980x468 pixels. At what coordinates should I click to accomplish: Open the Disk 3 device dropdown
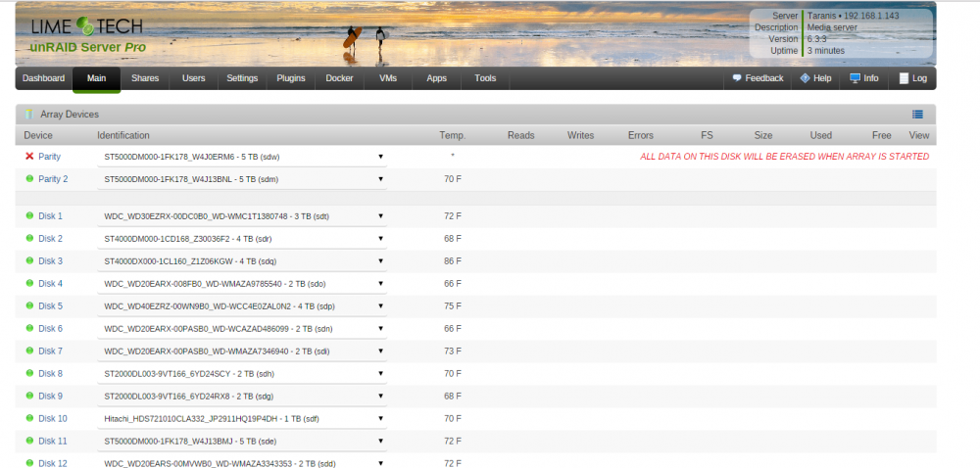[242, 260]
